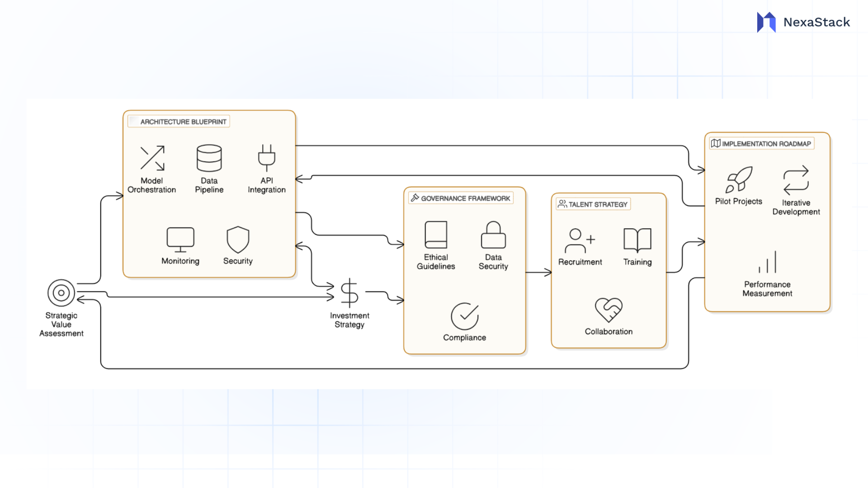Select the API Integration plug icon

tap(266, 157)
